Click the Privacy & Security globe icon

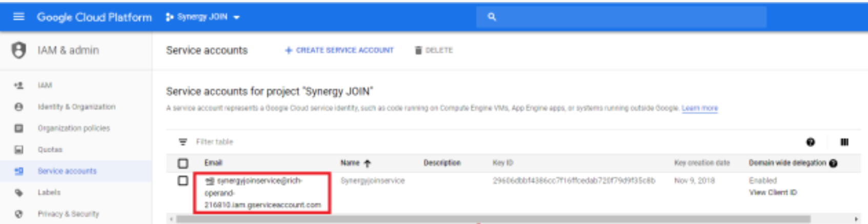[19, 214]
